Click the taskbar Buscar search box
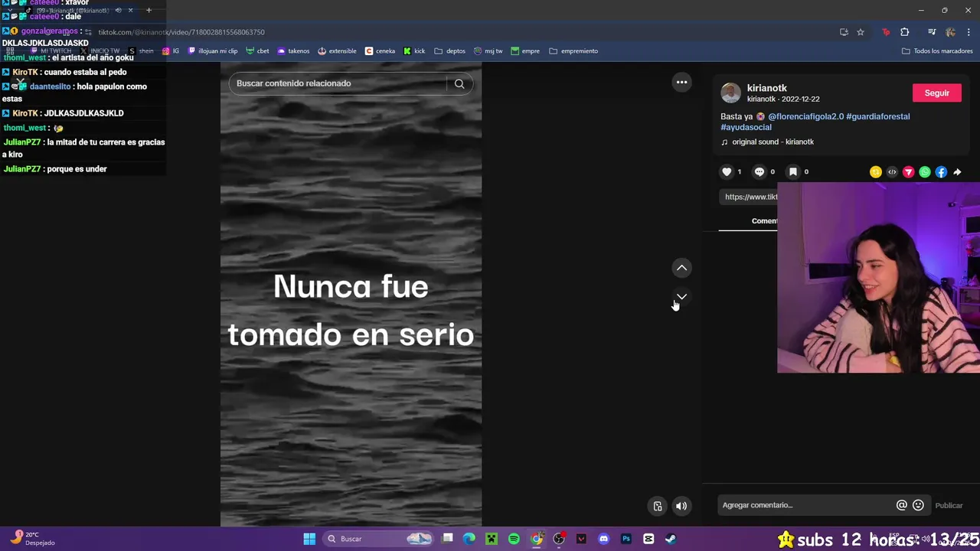The height and width of the screenshot is (551, 980). [378, 539]
